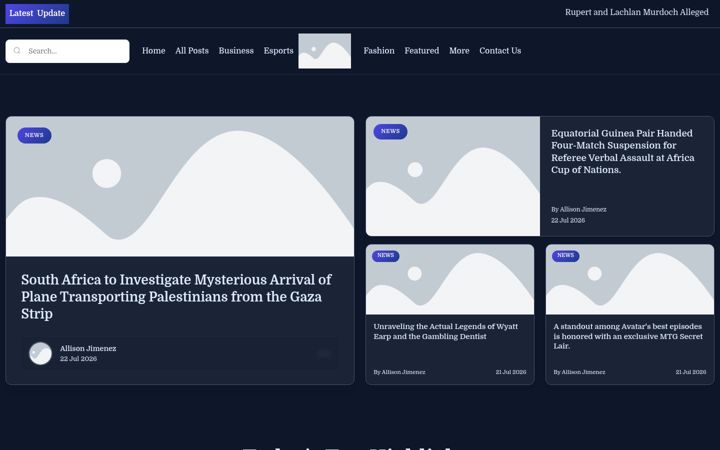Expand the More menu
Viewport: 720px width, 450px height.
pyautogui.click(x=459, y=51)
